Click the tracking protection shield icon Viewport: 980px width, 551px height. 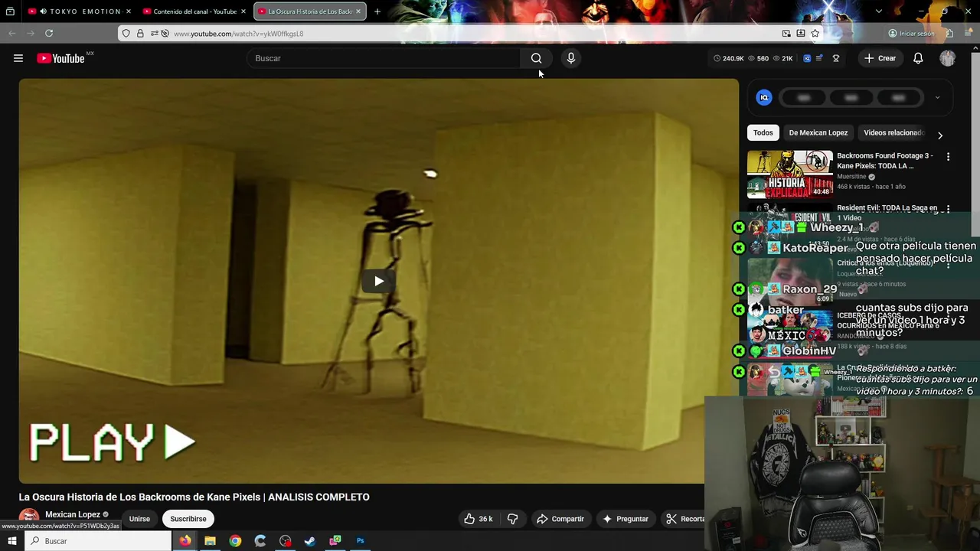(x=126, y=34)
